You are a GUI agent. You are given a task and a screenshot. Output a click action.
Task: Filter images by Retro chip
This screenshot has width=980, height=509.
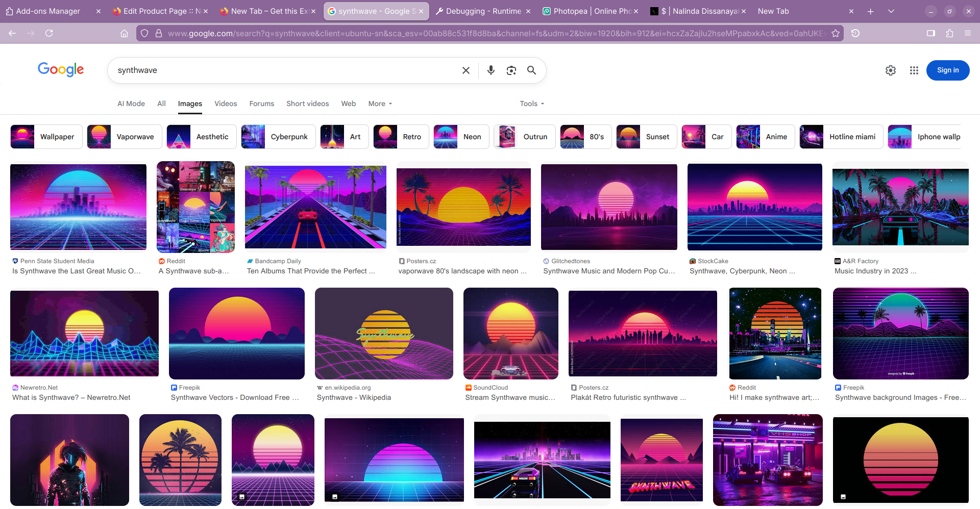(401, 137)
